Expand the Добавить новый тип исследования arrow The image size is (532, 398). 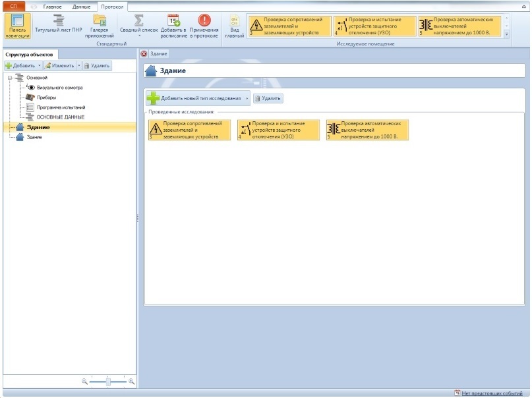point(247,99)
